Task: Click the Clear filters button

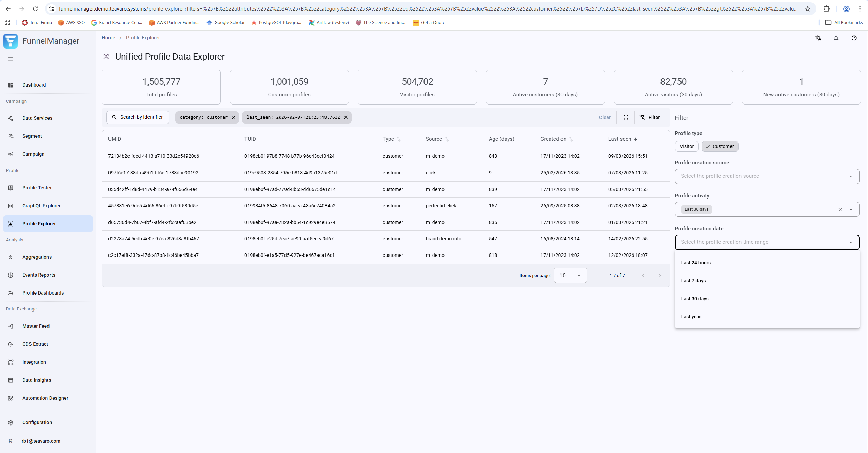Action: point(605,117)
